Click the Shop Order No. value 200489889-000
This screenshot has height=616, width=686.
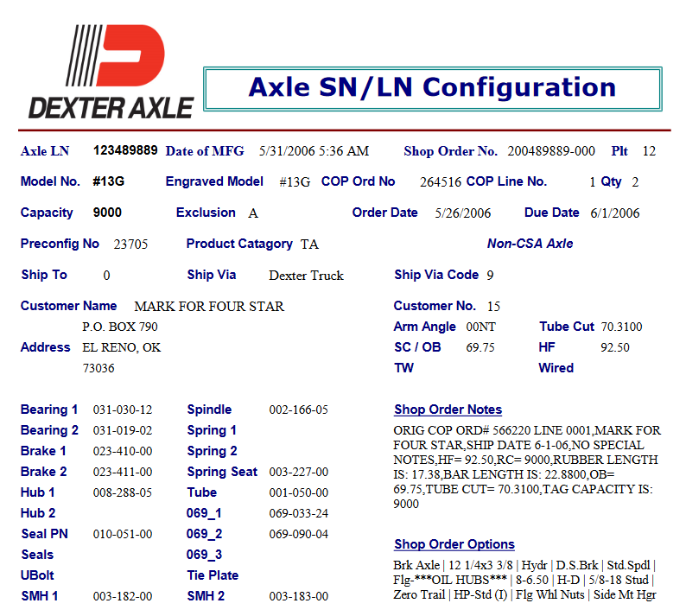[550, 151]
